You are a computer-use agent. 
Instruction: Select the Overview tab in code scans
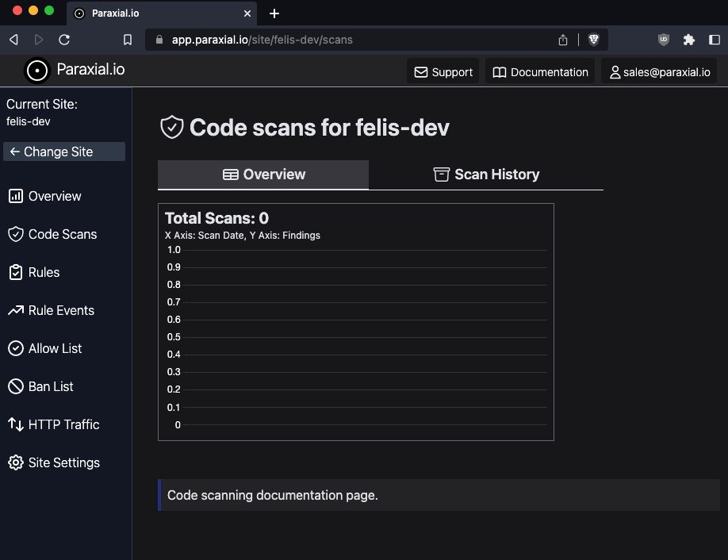(263, 175)
